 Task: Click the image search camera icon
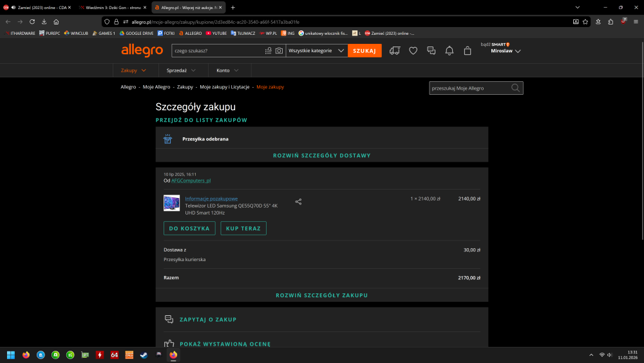coord(279,50)
